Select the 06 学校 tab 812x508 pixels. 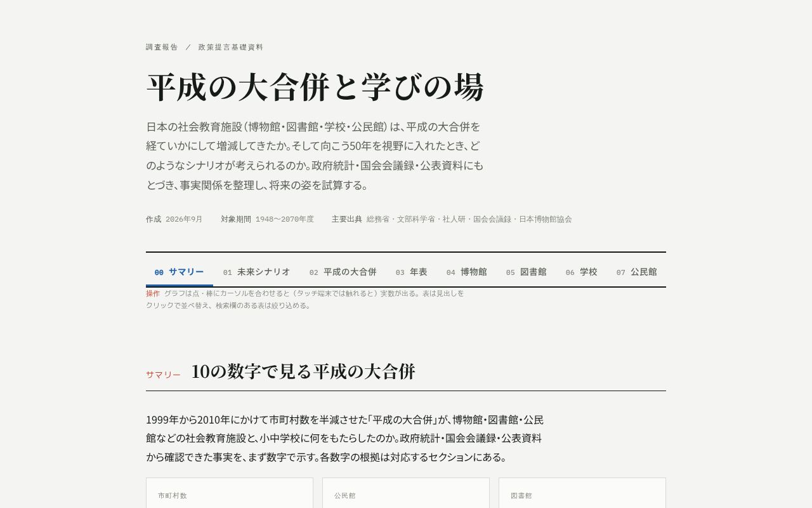pos(582,272)
